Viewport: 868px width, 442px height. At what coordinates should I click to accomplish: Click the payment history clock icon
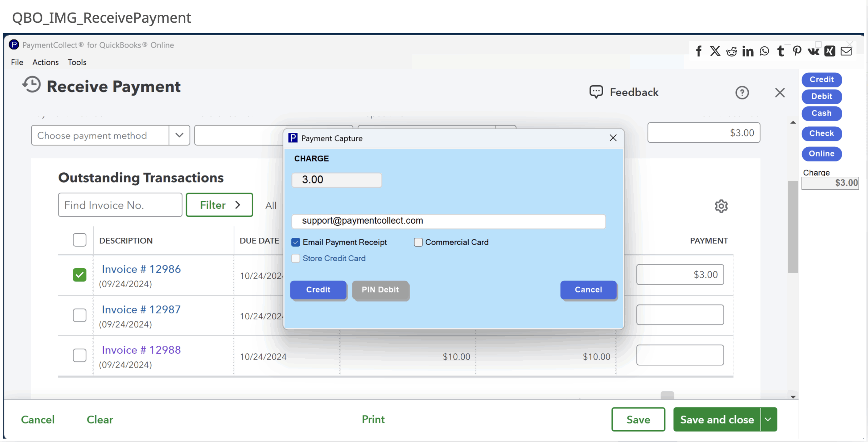tap(32, 85)
